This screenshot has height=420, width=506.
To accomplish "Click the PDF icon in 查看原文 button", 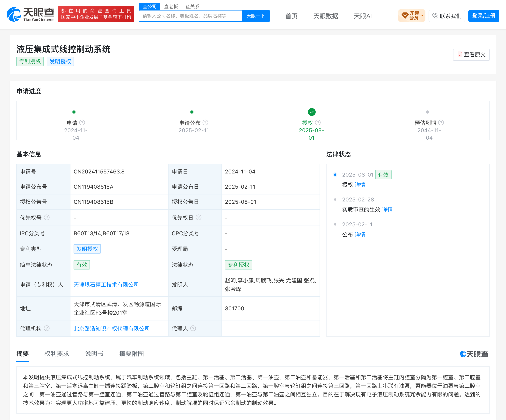I will pyautogui.click(x=460, y=55).
